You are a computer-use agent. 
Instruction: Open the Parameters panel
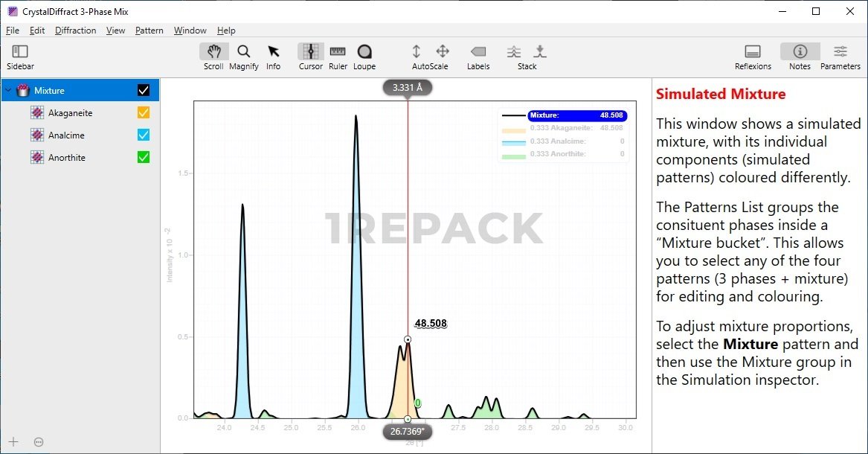[x=840, y=52]
